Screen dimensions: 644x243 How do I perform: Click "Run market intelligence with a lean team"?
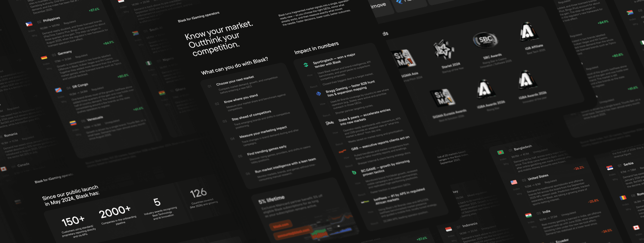click(x=285, y=166)
